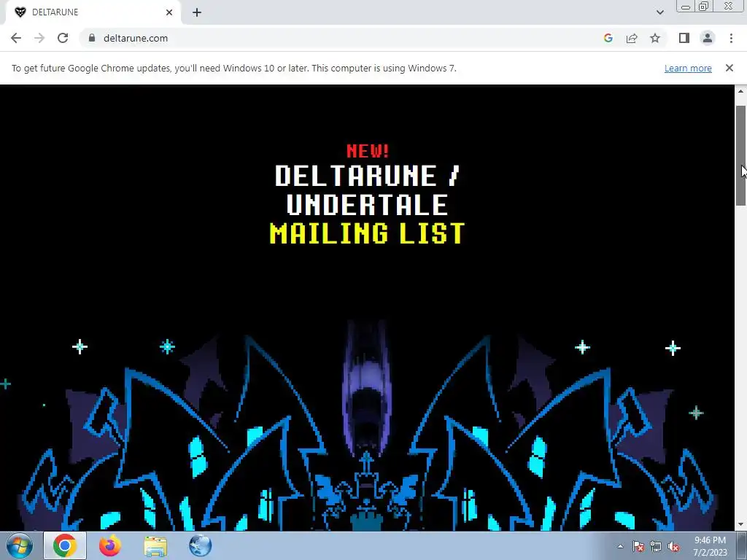Open the Learn more link about updates
Image resolution: width=747 pixels, height=560 pixels.
(x=688, y=68)
